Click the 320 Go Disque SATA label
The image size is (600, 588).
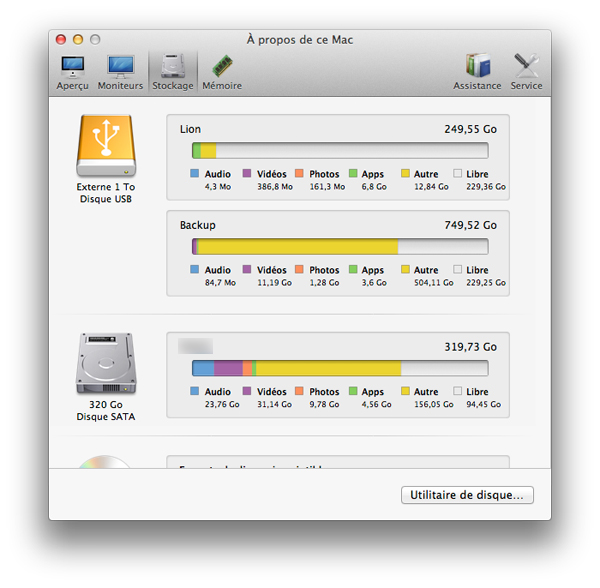[x=106, y=411]
